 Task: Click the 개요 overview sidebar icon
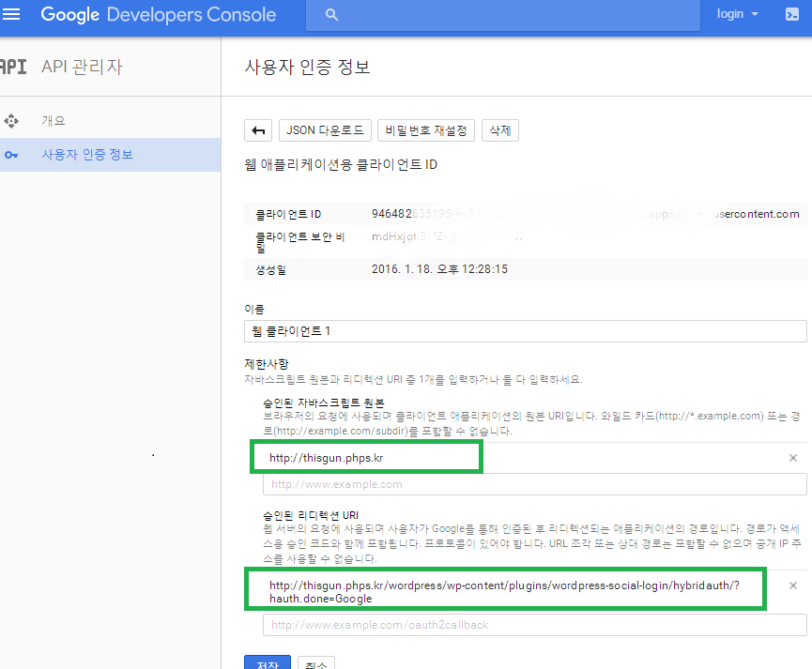[x=12, y=121]
